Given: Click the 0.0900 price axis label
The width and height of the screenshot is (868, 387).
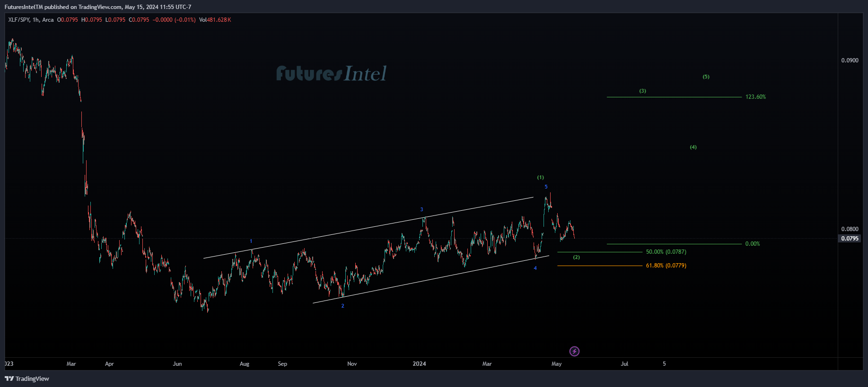Looking at the screenshot, I should pos(850,60).
